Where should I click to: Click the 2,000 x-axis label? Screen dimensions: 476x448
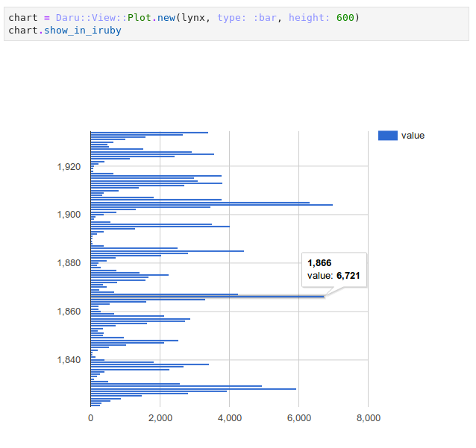pos(160,418)
